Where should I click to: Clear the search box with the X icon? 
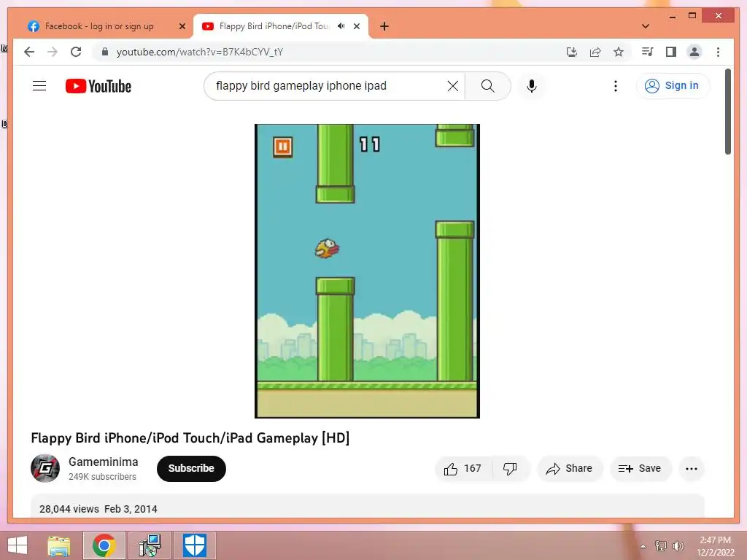click(452, 86)
